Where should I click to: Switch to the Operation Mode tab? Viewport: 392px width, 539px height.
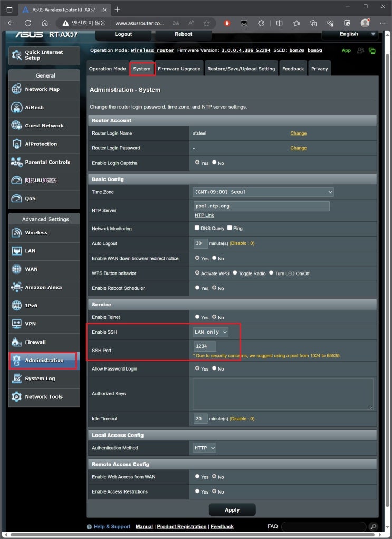108,69
